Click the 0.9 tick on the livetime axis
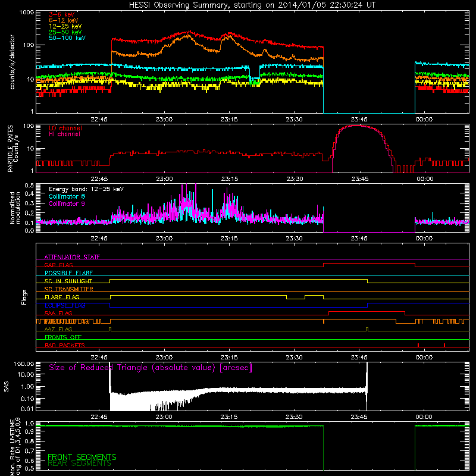The width and height of the screenshot is (476, 476). [29, 432]
